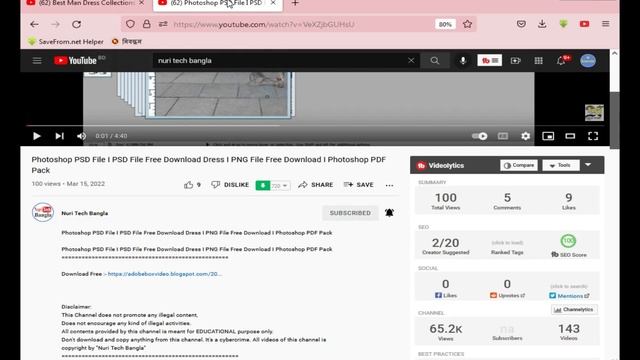Click the Create video camera icon

click(516, 60)
